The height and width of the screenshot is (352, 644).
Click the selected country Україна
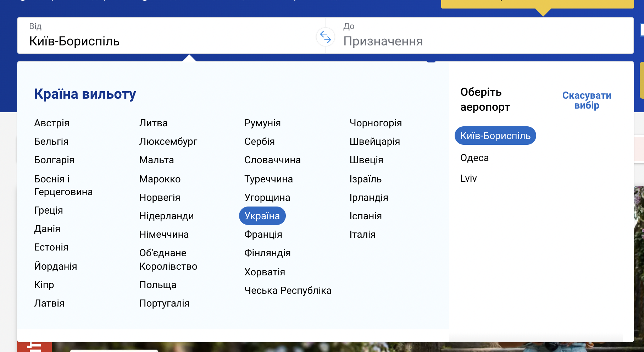point(262,216)
